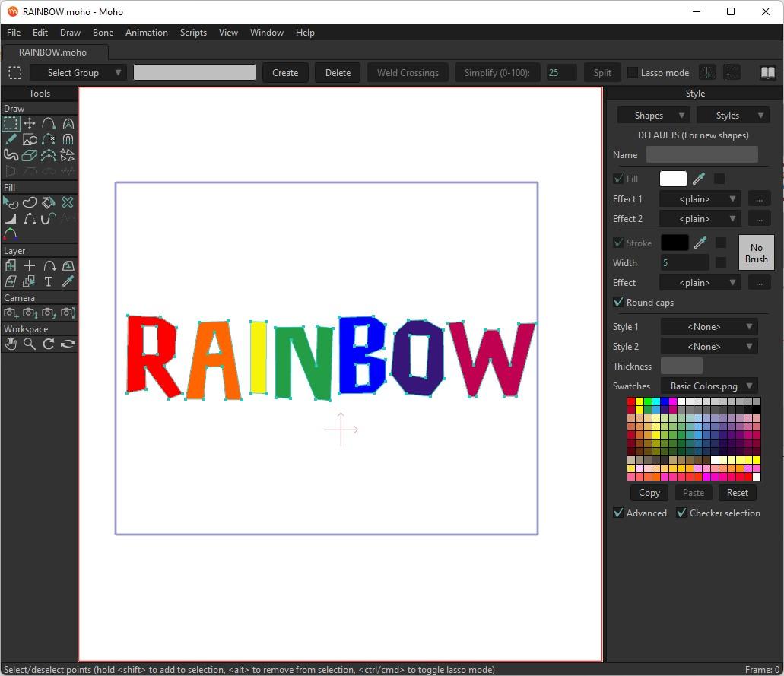
Task: Choose the Transform Points tool
Action: click(x=30, y=123)
